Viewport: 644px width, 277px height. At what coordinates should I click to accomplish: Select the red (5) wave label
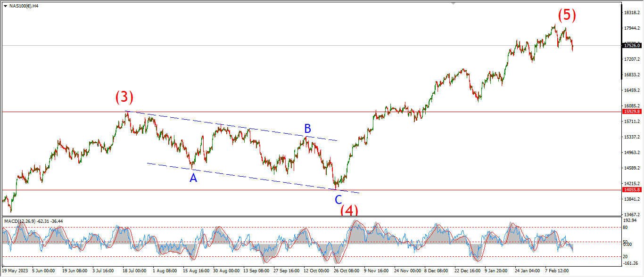coord(567,15)
